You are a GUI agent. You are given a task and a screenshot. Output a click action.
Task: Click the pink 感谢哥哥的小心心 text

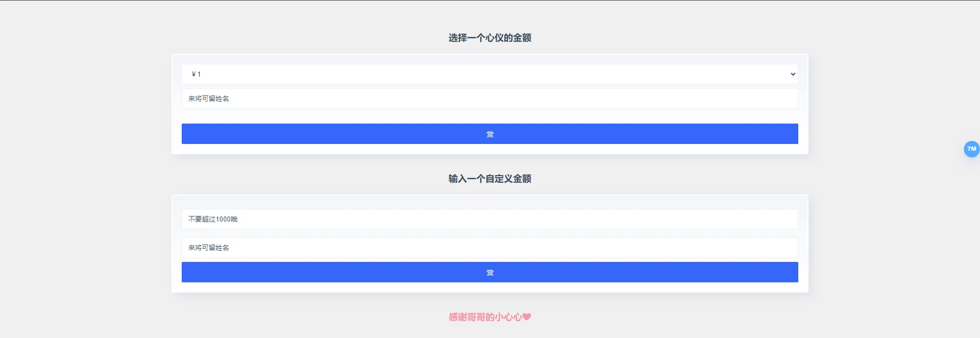point(485,317)
